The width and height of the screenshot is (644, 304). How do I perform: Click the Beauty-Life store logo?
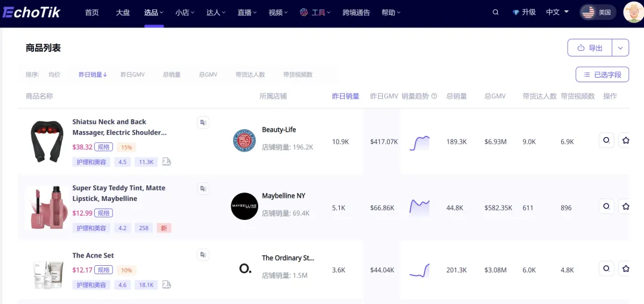(244, 141)
